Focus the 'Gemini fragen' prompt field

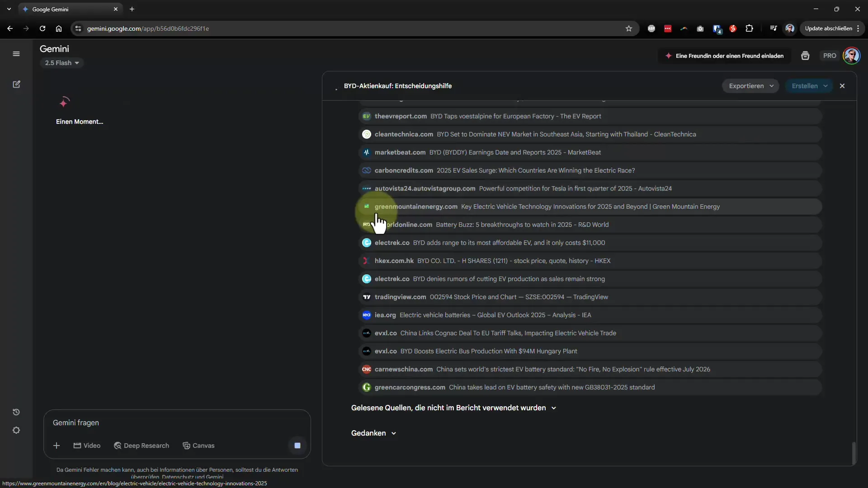click(176, 422)
